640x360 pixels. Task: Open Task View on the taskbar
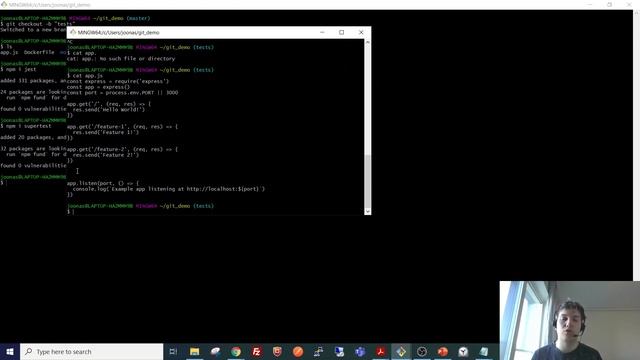[x=173, y=351]
